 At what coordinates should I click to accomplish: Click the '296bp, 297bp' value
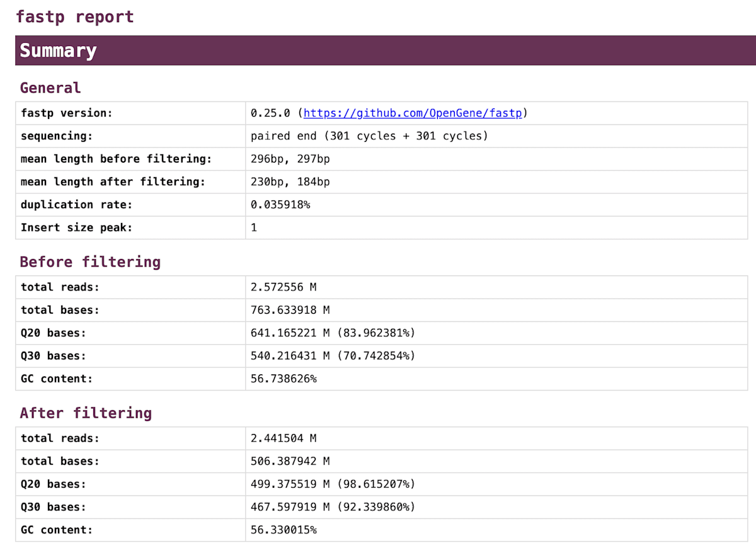(x=290, y=159)
